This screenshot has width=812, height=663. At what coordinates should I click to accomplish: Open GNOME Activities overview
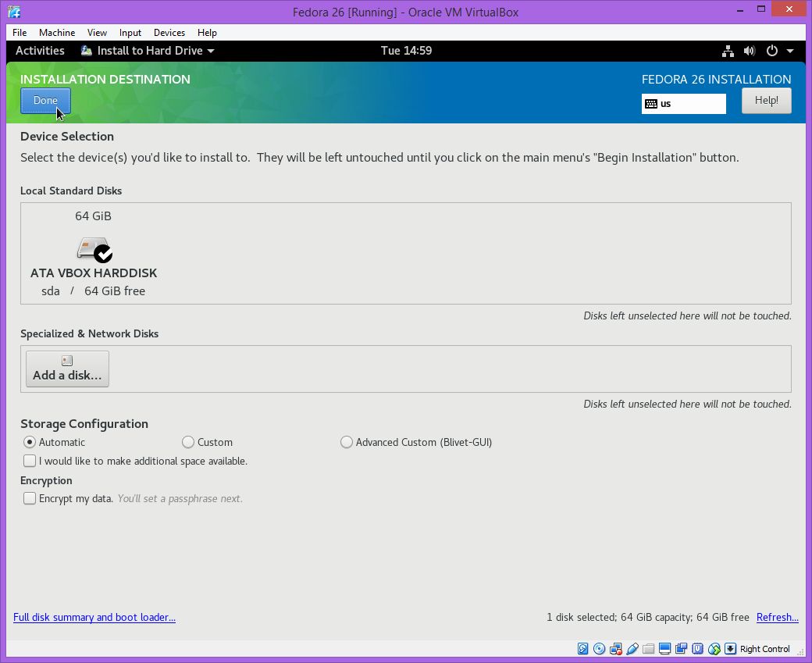click(x=40, y=51)
